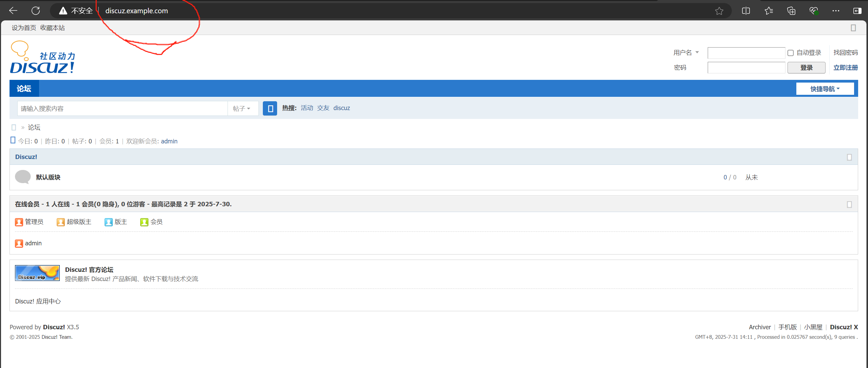The height and width of the screenshot is (368, 868).
Task: Open the not-secure warning icon
Action: (x=63, y=11)
